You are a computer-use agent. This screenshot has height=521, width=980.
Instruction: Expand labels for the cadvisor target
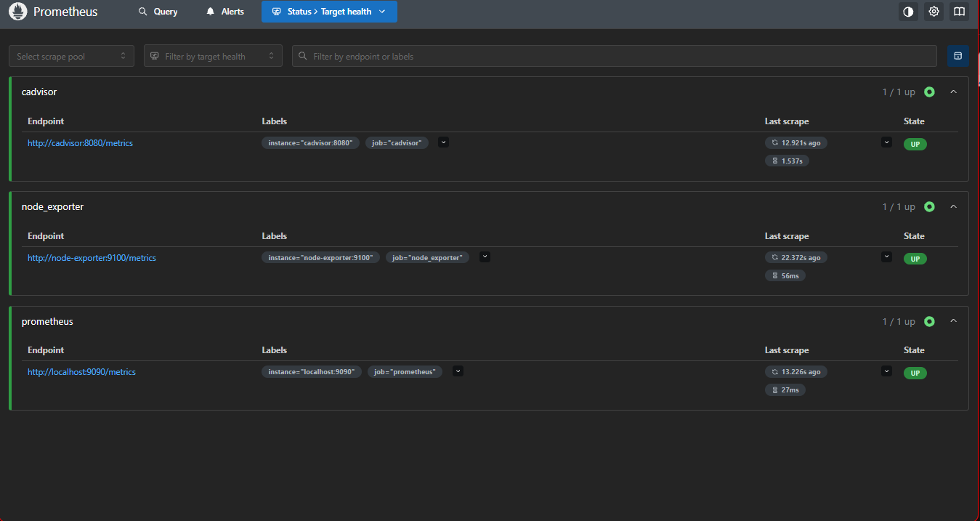pyautogui.click(x=444, y=142)
